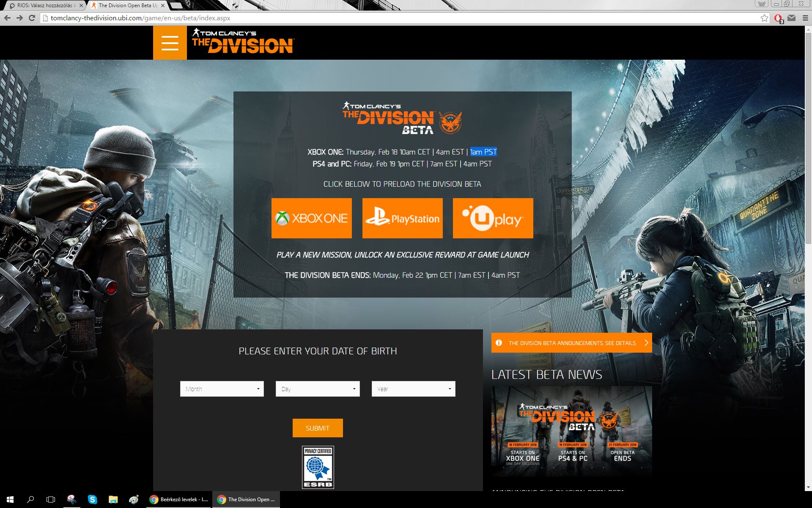
Task: Open the Latest Beta News thumbnail image
Action: [x=572, y=431]
